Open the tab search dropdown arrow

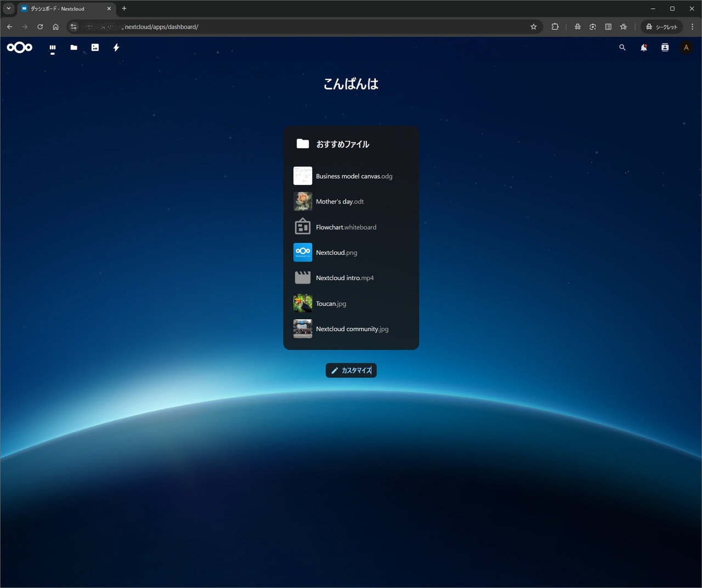(x=8, y=8)
